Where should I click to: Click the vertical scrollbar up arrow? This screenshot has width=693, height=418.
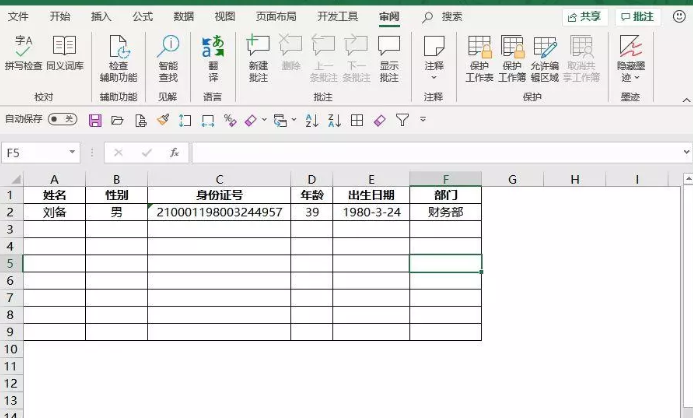tap(688, 179)
